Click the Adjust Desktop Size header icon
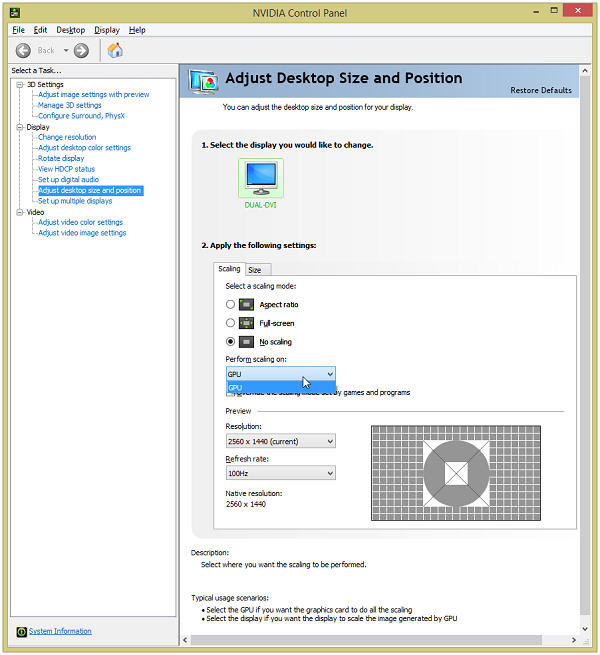Viewport: 600px width, 655px height. coord(203,81)
